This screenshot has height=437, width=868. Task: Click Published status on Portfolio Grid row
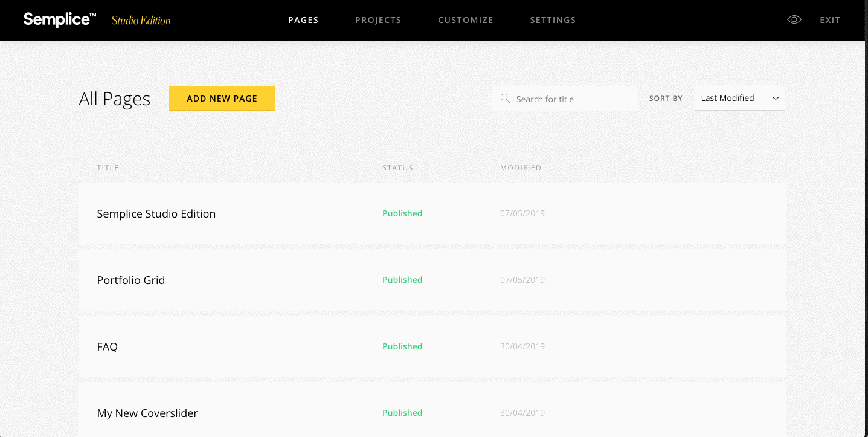pos(402,280)
